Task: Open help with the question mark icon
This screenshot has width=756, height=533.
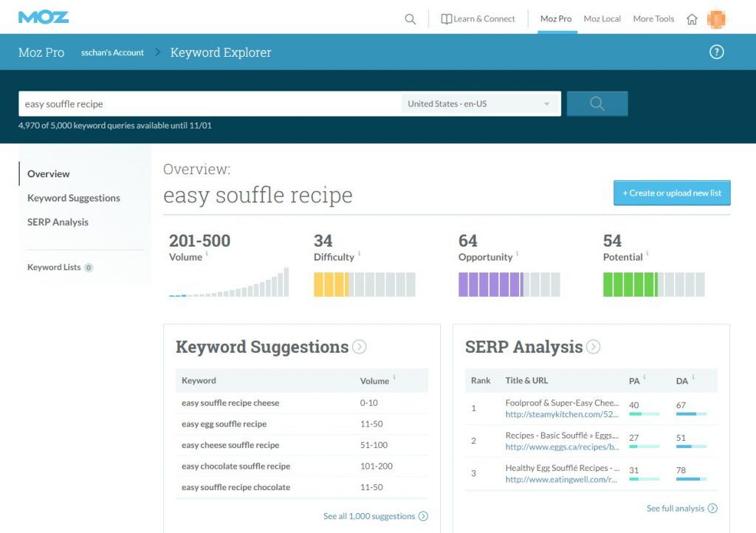Action: pos(716,52)
